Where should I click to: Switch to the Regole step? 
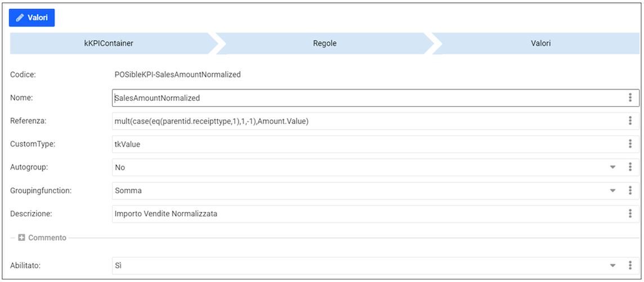(x=325, y=43)
